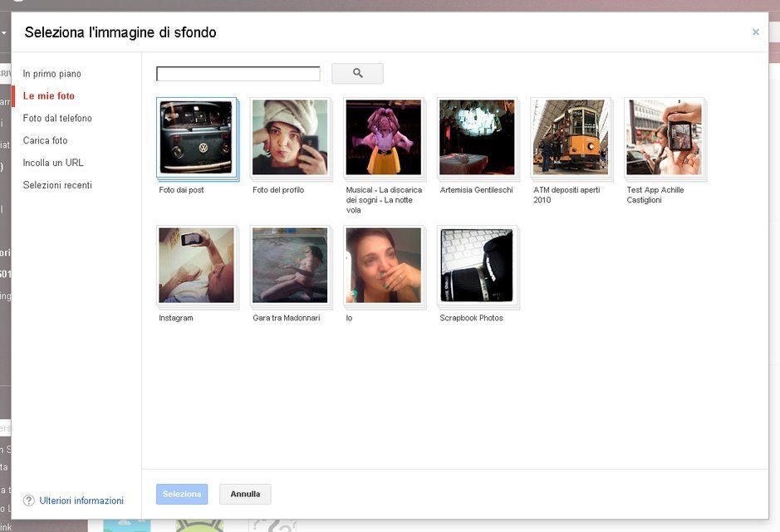Click the magnifying glass search button
Viewport: 780px width, 532px height.
(357, 73)
